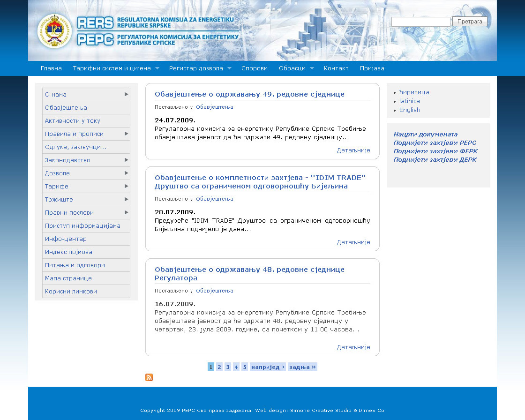Switch language to English
525x420 pixels.
pos(410,110)
